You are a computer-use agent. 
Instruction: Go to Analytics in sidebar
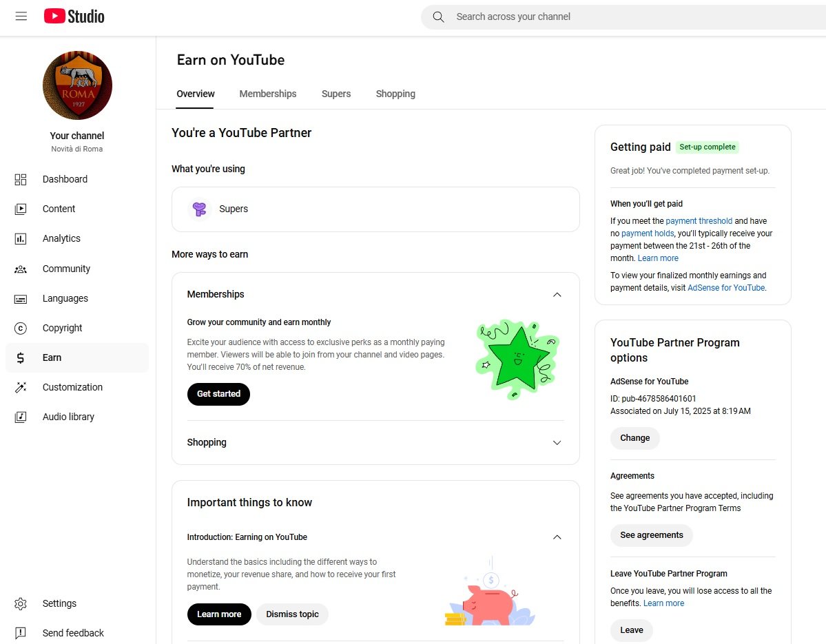pyautogui.click(x=77, y=238)
